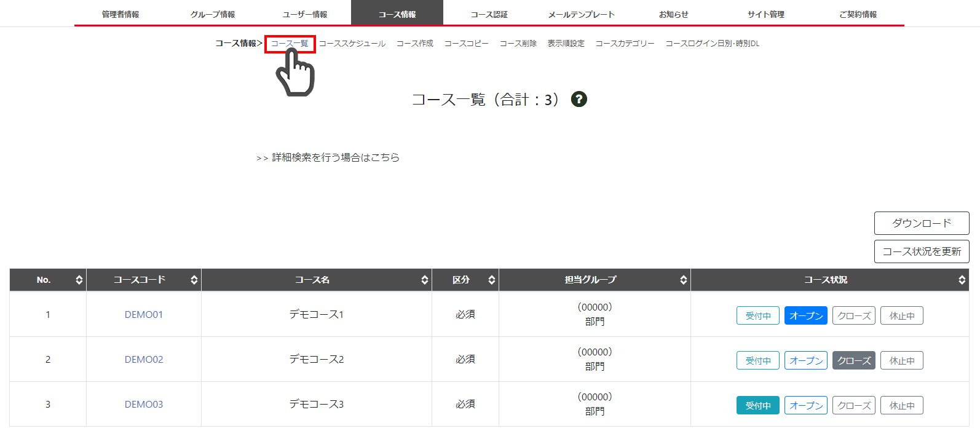
Task: Open the グループ情報 tab
Action: click(213, 14)
